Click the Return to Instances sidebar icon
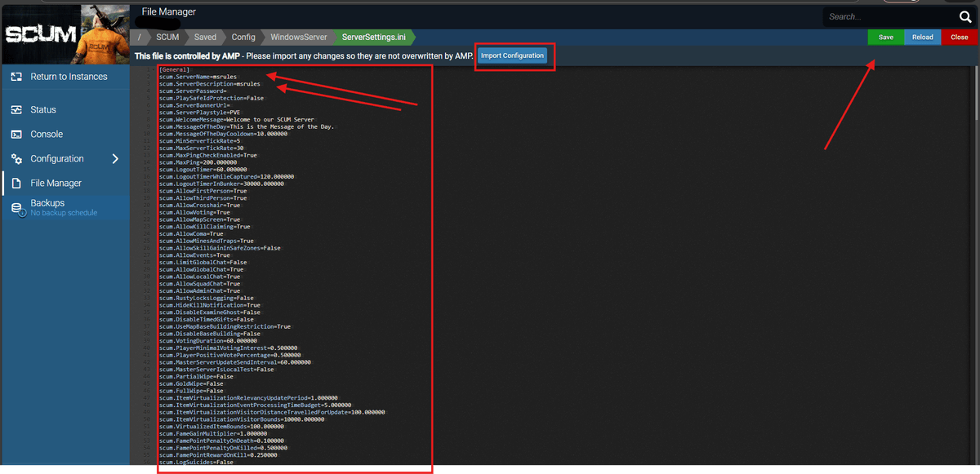 pyautogui.click(x=16, y=77)
